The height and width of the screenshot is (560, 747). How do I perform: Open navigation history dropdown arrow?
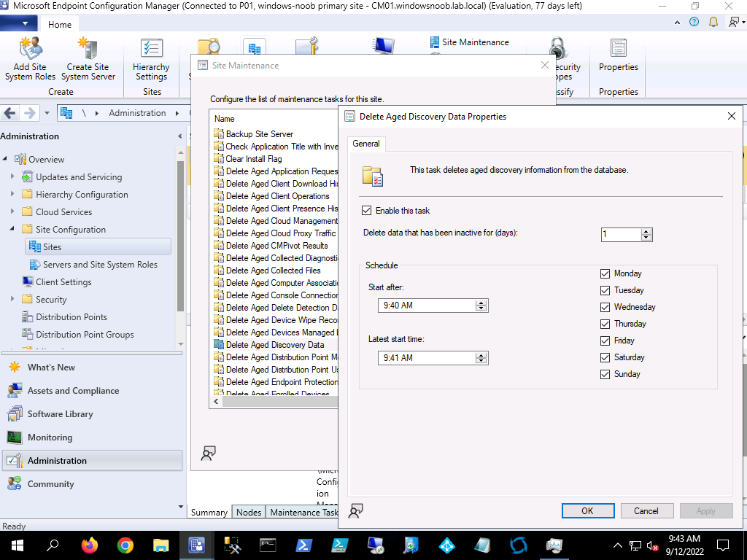[x=47, y=113]
